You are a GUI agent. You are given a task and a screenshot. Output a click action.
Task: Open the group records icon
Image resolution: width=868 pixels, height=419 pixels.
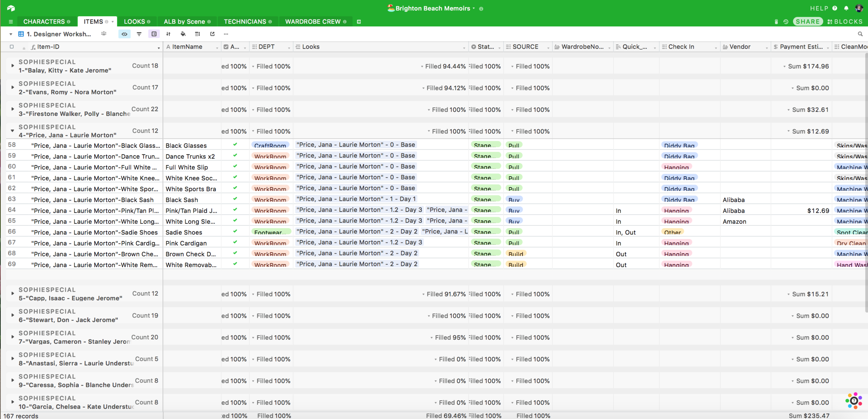154,34
